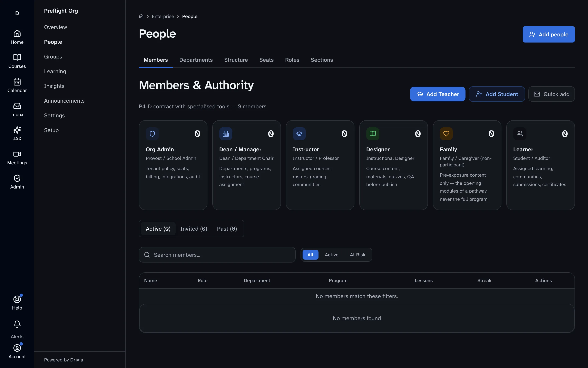588x368 pixels.
Task: Click the Quick add button
Action: click(x=551, y=94)
